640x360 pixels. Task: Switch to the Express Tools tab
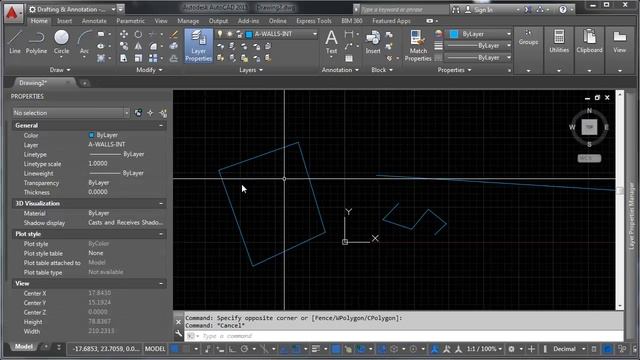(314, 21)
